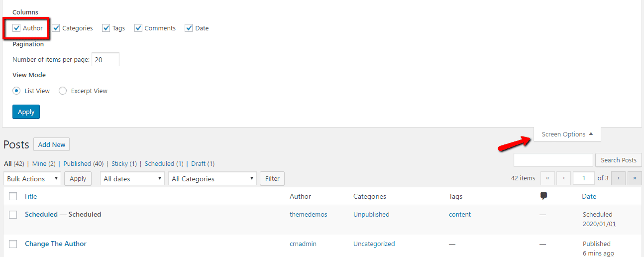This screenshot has height=257, width=644.
Task: Open the All Categories dropdown
Action: pos(213,179)
